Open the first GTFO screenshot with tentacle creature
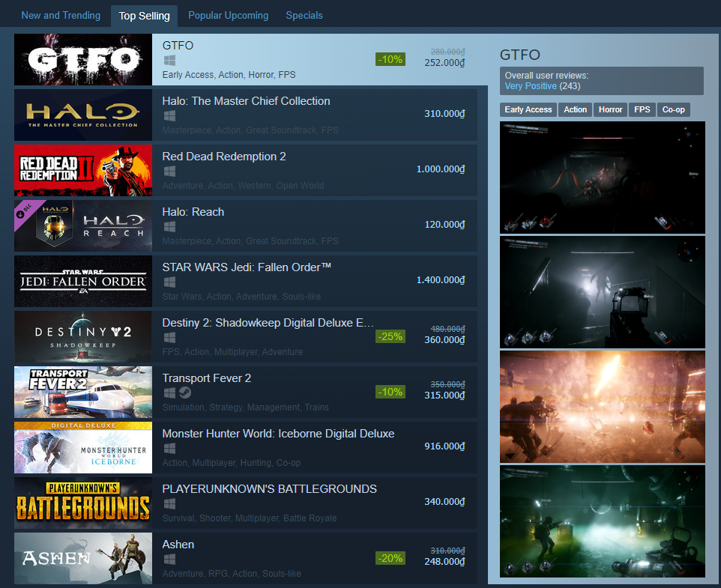The height and width of the screenshot is (588, 721). coord(603,178)
